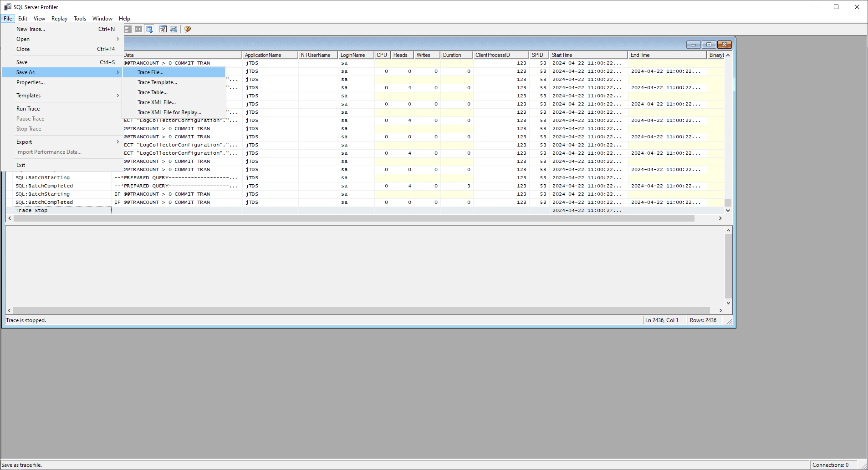Screen dimensions: 868x470
Task: Expand the Open submenu arrow
Action: pyautogui.click(x=117, y=39)
